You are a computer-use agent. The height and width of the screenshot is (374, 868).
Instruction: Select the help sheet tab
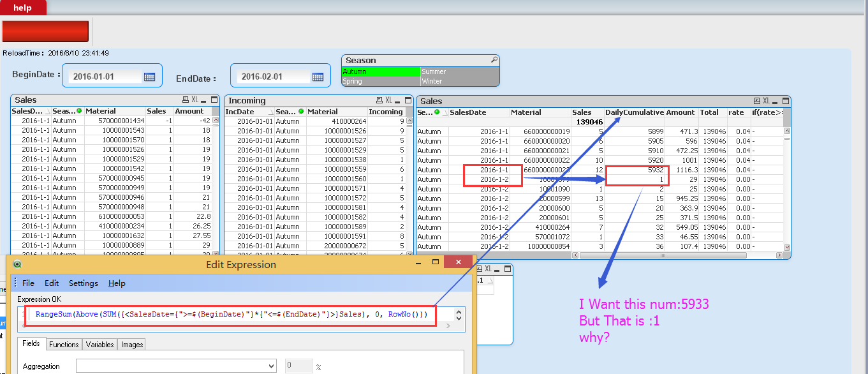pyautogui.click(x=23, y=7)
